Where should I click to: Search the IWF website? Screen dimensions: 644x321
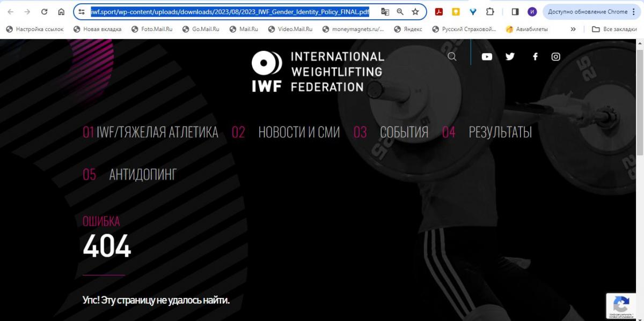452,56
